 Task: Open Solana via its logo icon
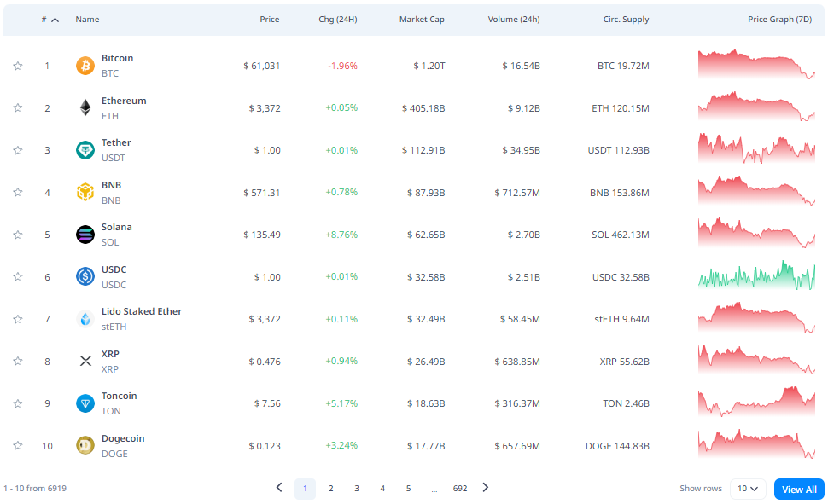(x=84, y=235)
